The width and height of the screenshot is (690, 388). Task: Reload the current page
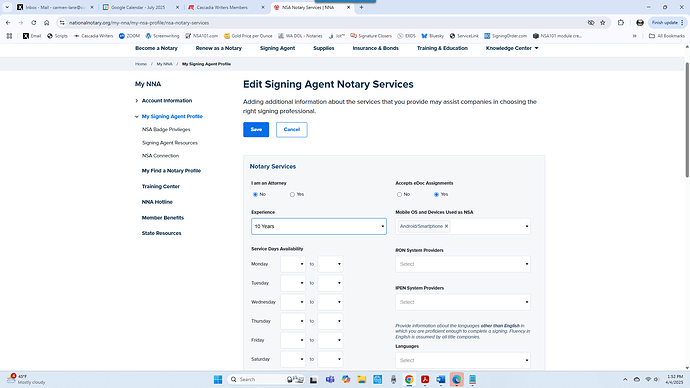[33, 22]
